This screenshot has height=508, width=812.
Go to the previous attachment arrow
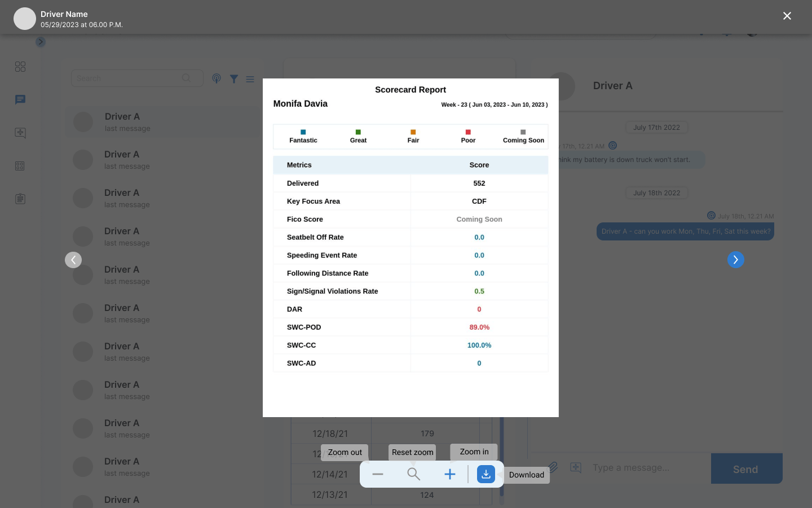[x=73, y=260]
